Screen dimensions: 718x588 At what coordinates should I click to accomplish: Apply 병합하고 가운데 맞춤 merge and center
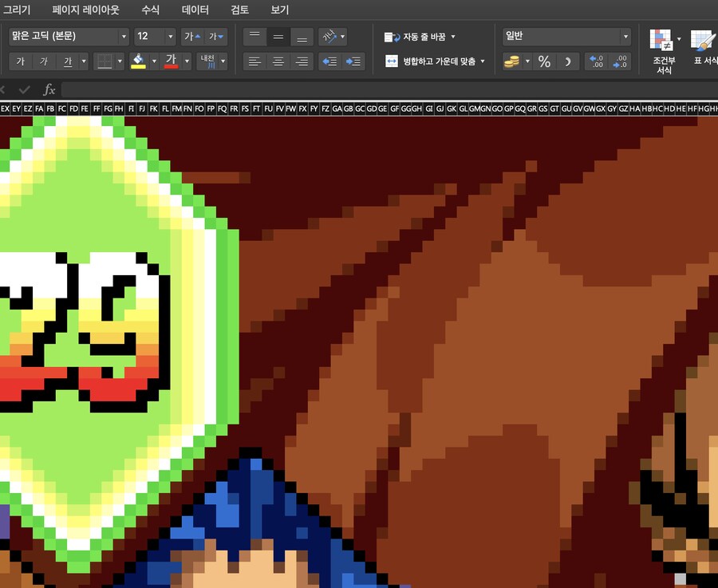pos(435,61)
